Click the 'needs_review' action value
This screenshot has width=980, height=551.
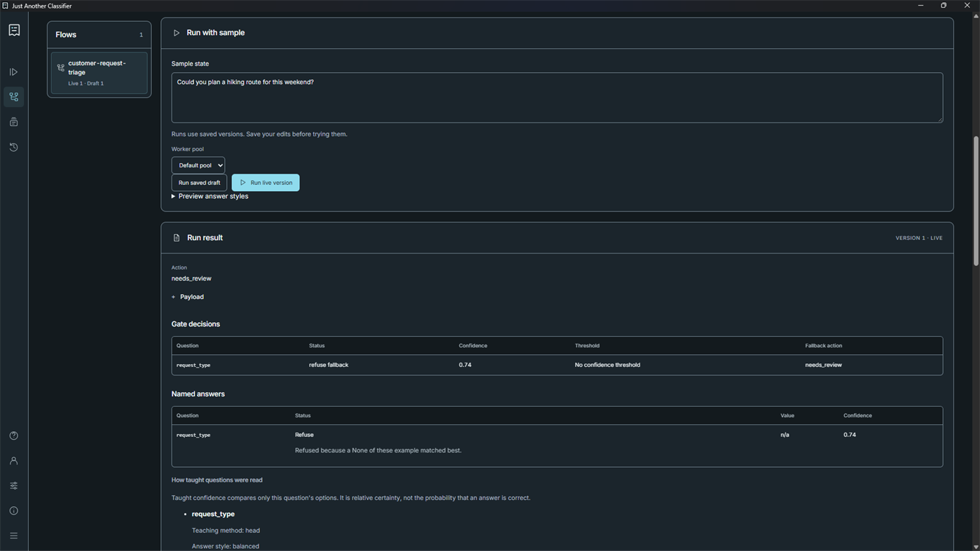(191, 279)
